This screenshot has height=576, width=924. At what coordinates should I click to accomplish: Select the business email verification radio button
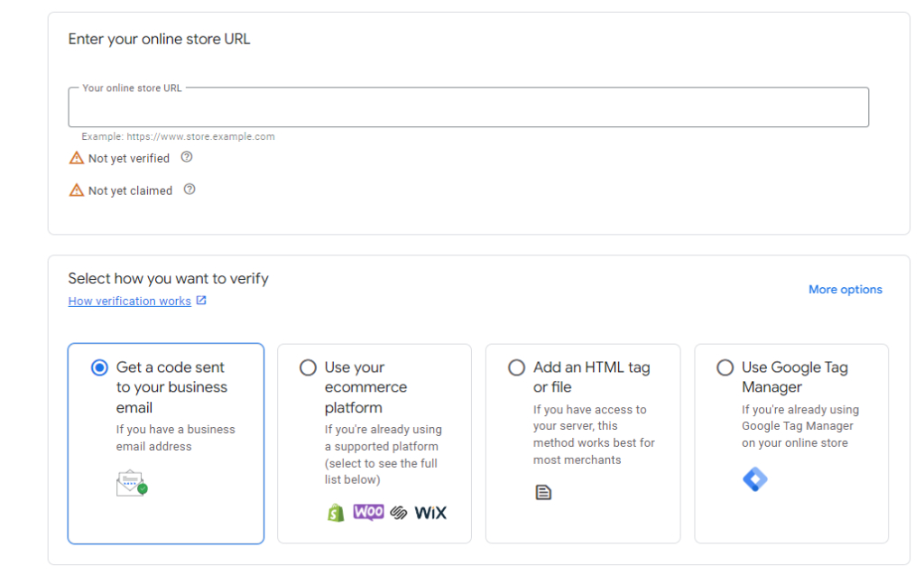tap(99, 367)
